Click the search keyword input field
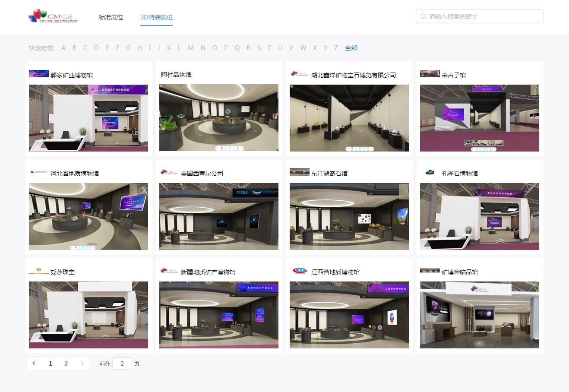 (484, 16)
